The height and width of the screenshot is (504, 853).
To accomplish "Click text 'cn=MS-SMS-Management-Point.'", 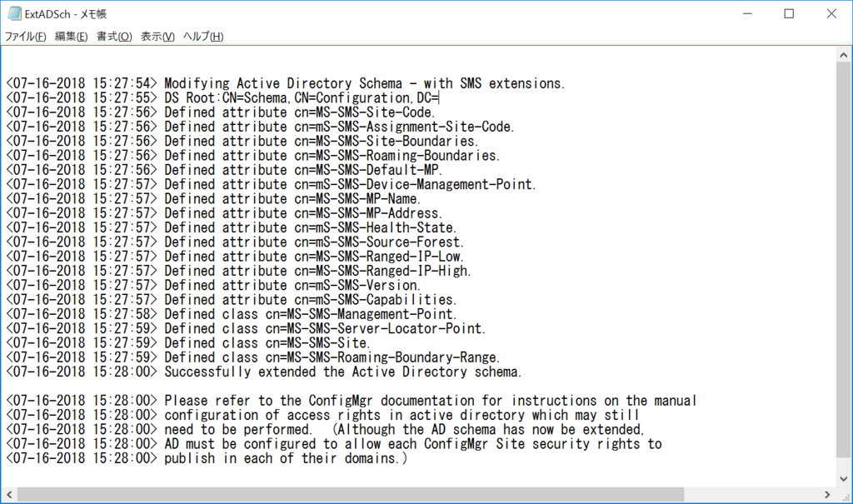I will coord(362,314).
